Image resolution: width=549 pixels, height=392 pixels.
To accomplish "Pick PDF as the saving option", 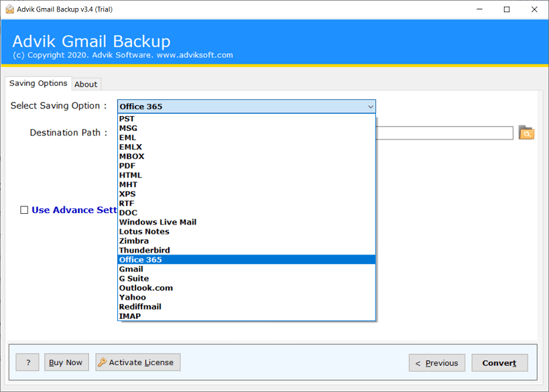I will tap(247, 166).
